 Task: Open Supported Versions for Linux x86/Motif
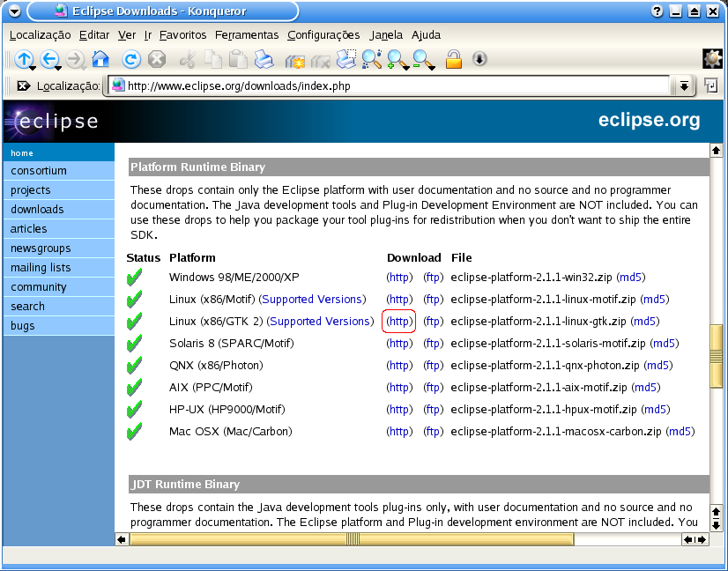coord(312,300)
